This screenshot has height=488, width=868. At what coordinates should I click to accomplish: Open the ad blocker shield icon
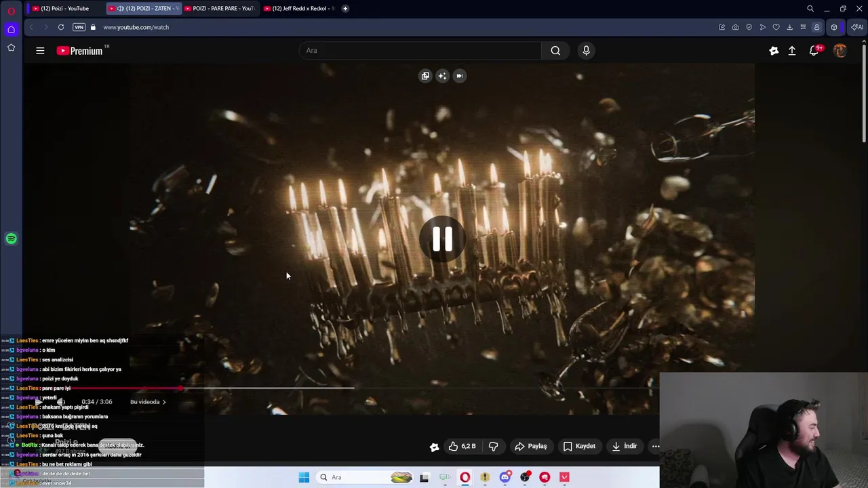click(x=749, y=27)
